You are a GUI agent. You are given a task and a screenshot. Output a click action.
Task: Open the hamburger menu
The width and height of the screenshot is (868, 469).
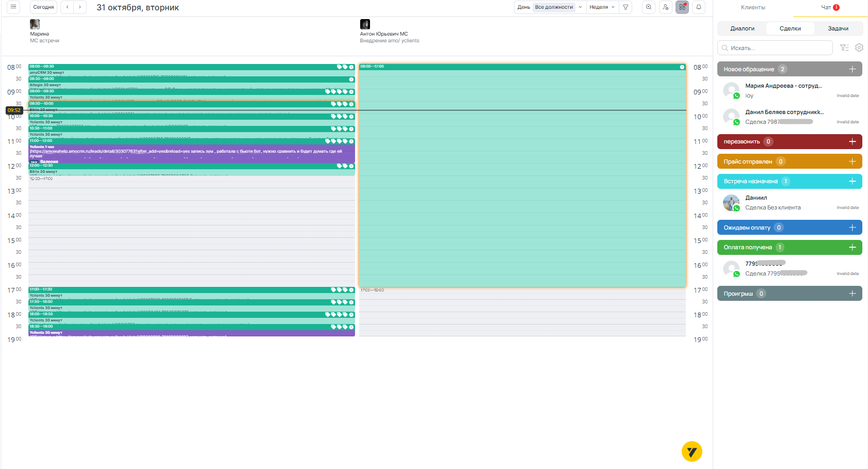(13, 7)
